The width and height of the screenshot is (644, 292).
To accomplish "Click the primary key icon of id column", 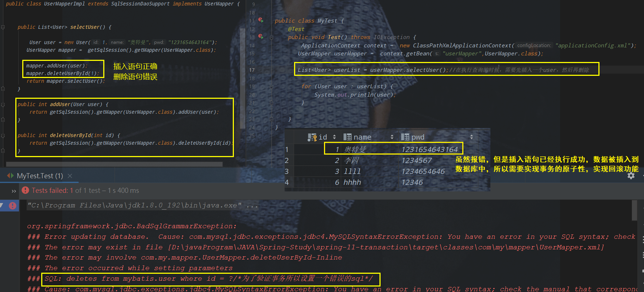I will coord(312,137).
